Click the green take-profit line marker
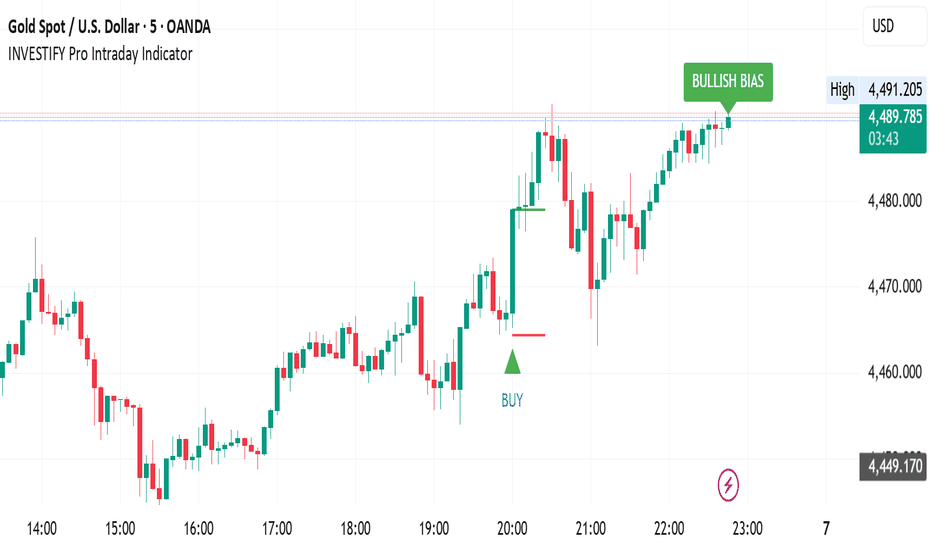 pos(528,209)
